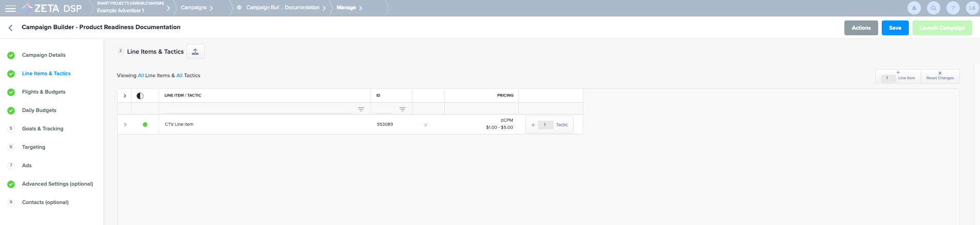Expand the CTV Line Item row
Viewport: 980px width, 225px height.
tap(125, 124)
